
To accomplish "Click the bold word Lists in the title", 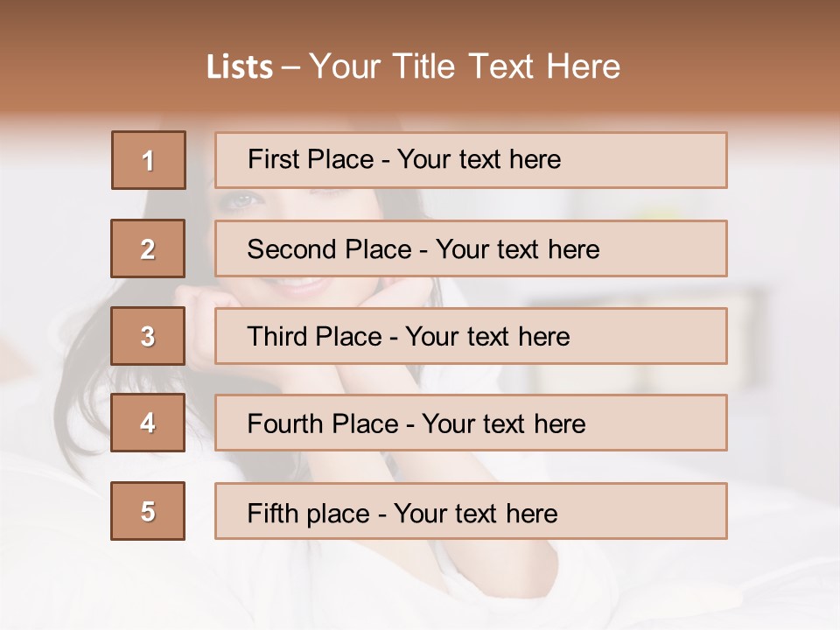I will pos(240,67).
